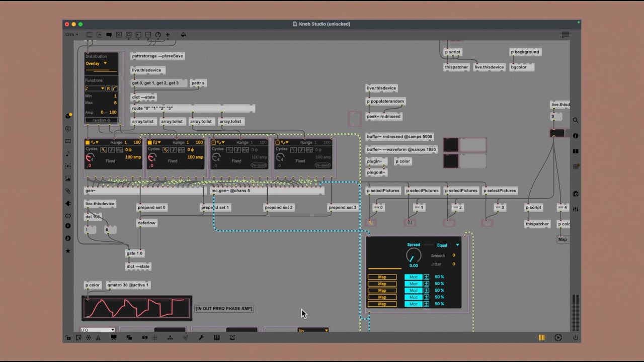Click the padlock lock icon in bottom toolbar
The image size is (644, 362).
coord(68,338)
